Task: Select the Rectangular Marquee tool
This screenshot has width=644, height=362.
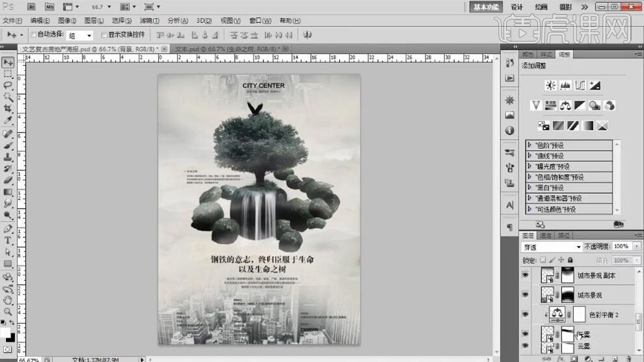Action: click(8, 74)
